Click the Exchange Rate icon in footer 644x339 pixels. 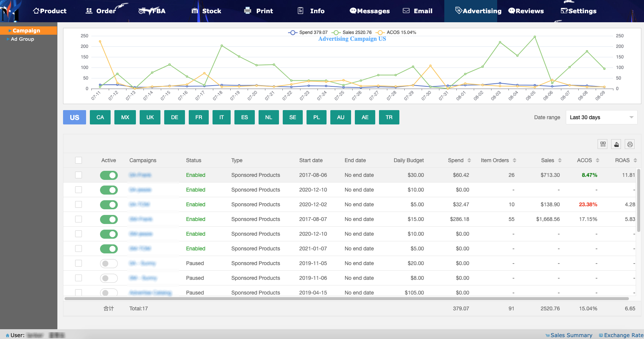(601, 335)
